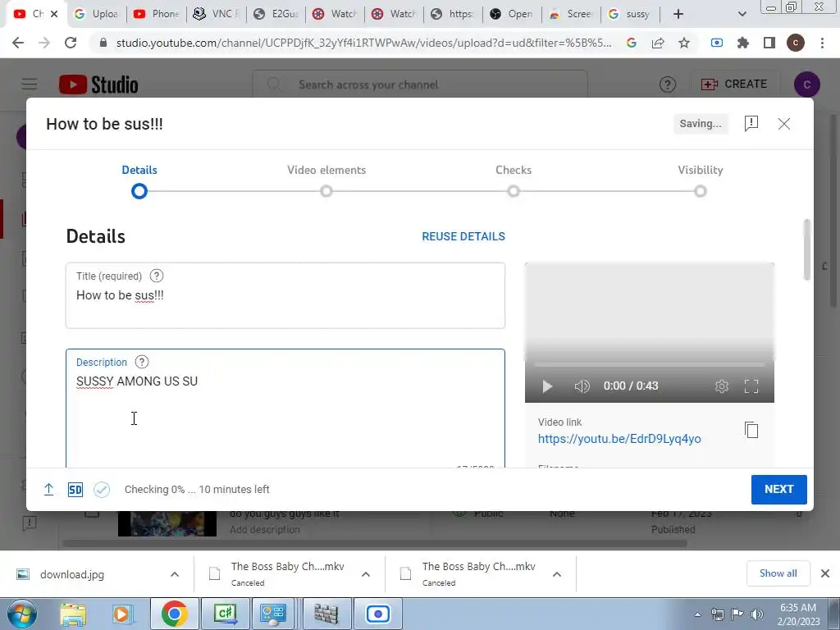Switch to the Phone YouTube browser tab
The image size is (840, 630).
coord(156,14)
